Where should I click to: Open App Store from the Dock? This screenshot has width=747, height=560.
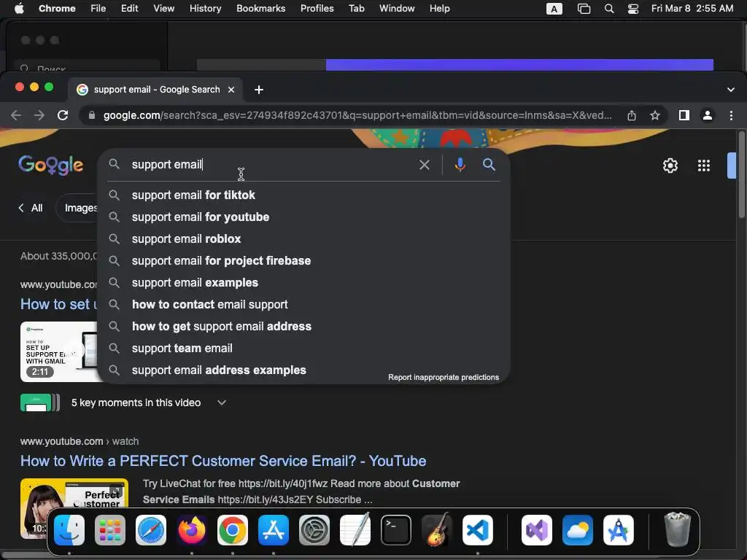pyautogui.click(x=274, y=530)
